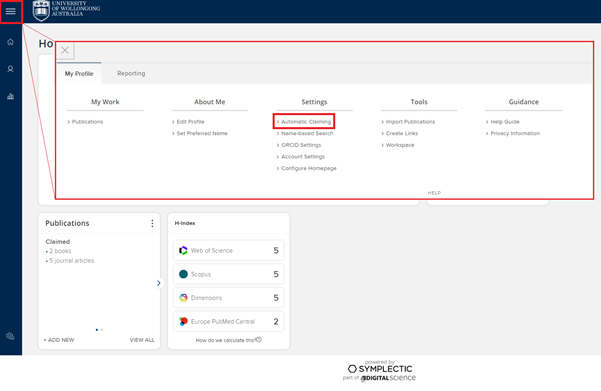Click the Europe PubMed Central logo icon
The image size is (601, 391).
183,321
